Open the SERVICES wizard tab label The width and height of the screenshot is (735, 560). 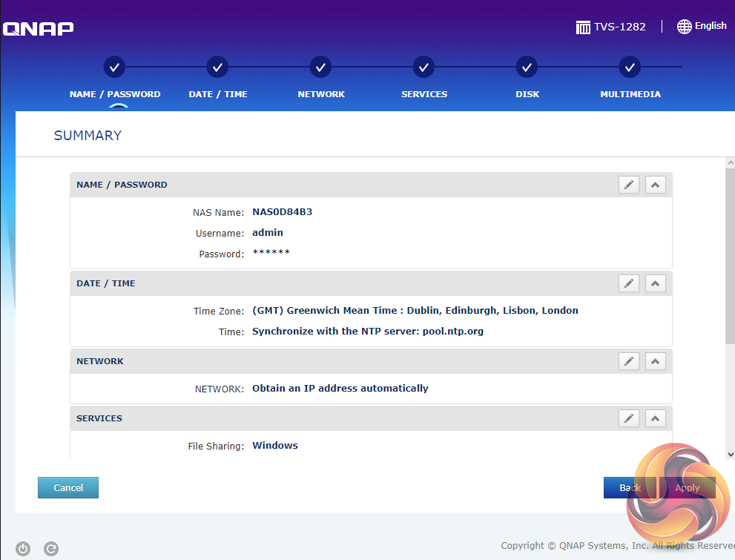click(424, 94)
